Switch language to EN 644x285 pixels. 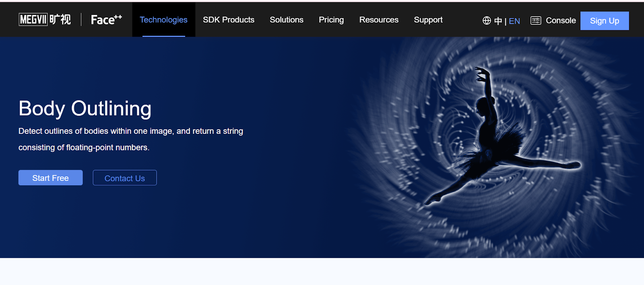(x=514, y=21)
